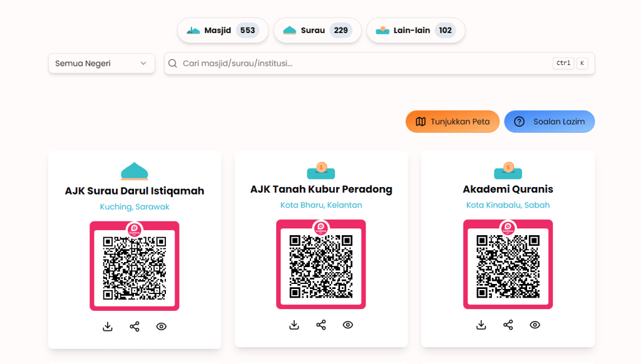Share AJK Surau Darul Istiqamah QR code

coord(135,326)
